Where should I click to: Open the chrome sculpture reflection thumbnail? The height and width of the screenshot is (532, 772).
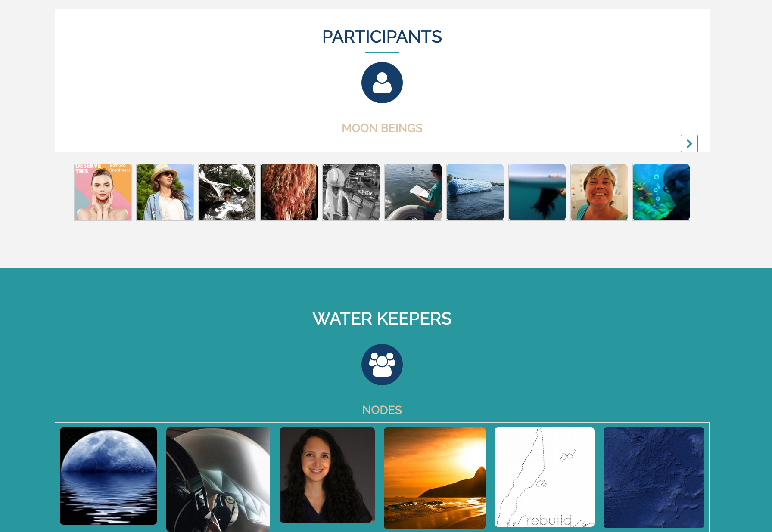pyautogui.click(x=227, y=192)
